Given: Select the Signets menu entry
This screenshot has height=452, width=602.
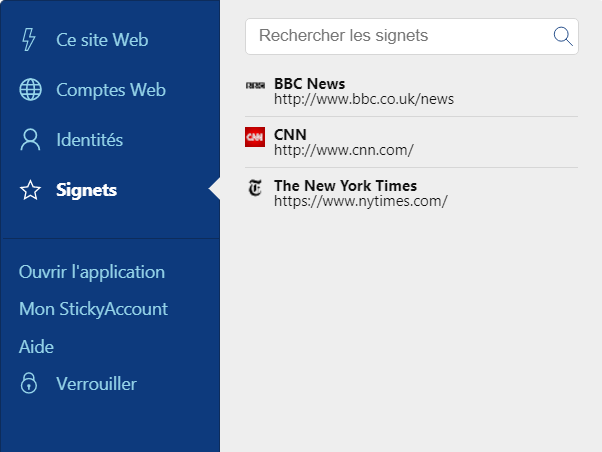Looking at the screenshot, I should [x=86, y=190].
